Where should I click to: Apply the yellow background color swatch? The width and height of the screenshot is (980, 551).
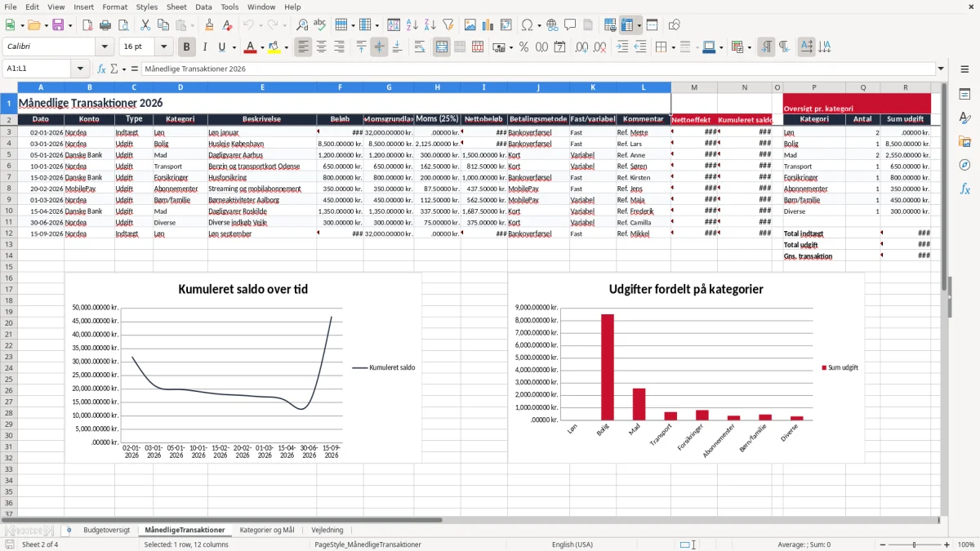click(274, 47)
